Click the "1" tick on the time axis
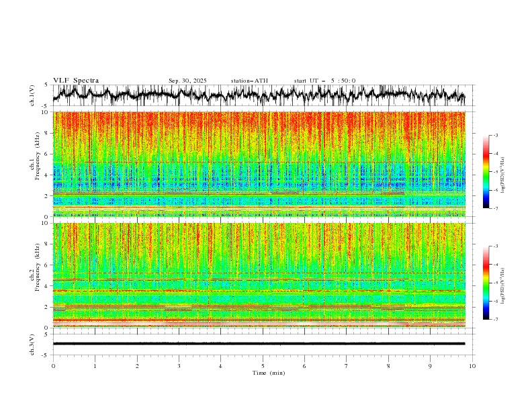Viewport: 532px width, 411px height. click(95, 366)
